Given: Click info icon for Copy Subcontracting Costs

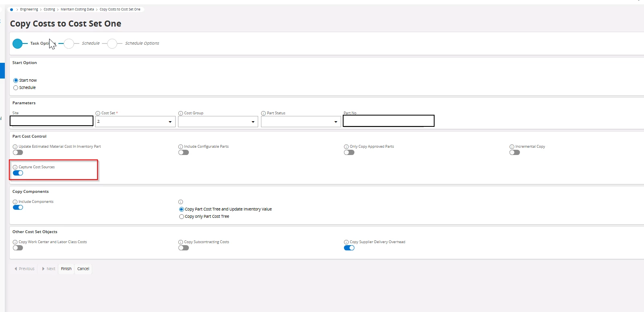Looking at the screenshot, I should [x=181, y=242].
